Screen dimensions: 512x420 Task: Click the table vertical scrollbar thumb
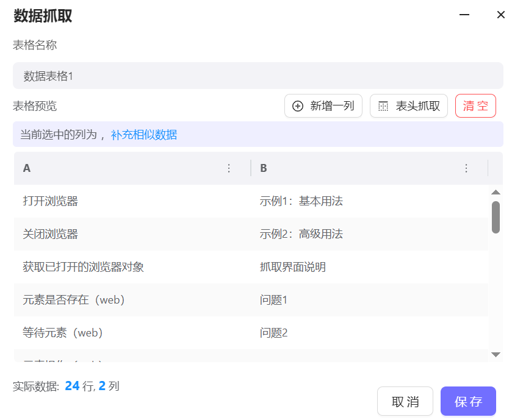click(496, 217)
